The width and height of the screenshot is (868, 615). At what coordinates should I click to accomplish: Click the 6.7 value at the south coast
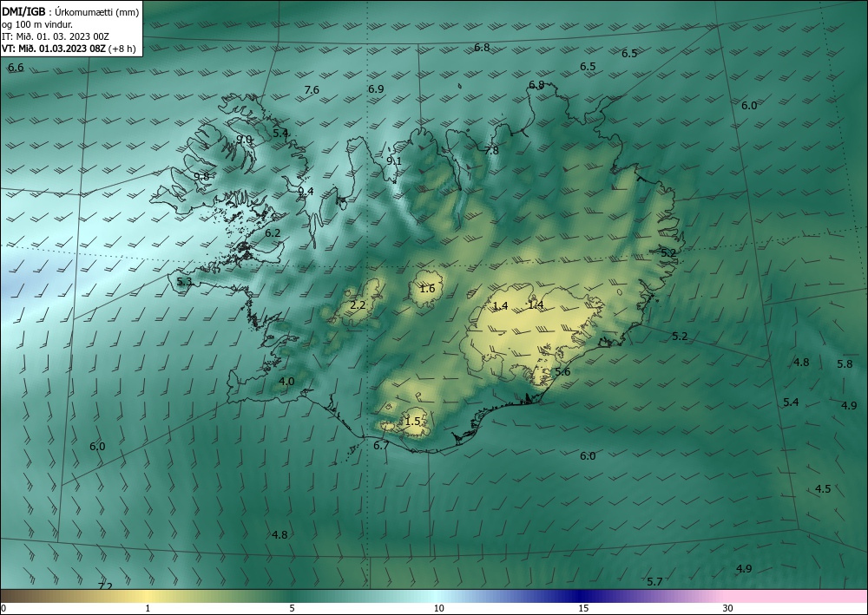click(381, 445)
